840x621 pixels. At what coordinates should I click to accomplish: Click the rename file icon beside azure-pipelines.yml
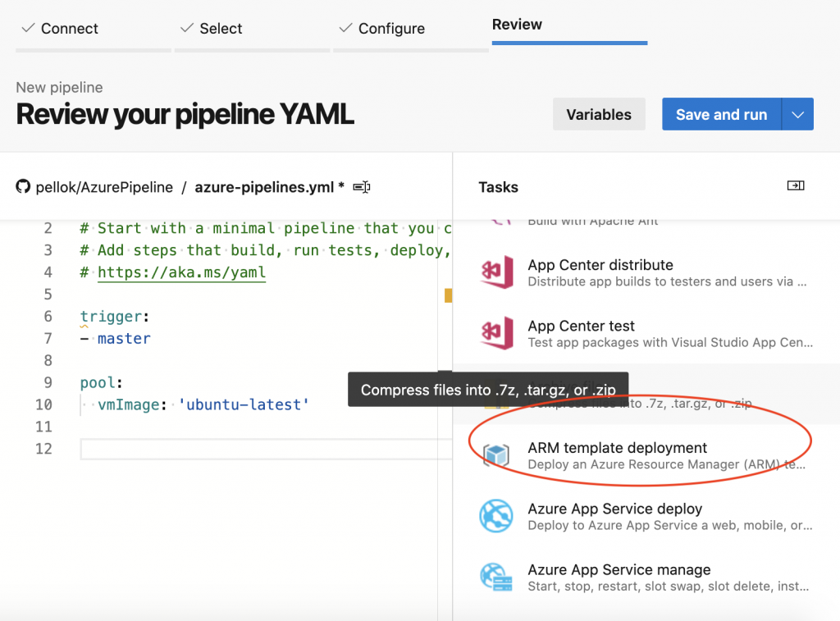pyautogui.click(x=362, y=187)
